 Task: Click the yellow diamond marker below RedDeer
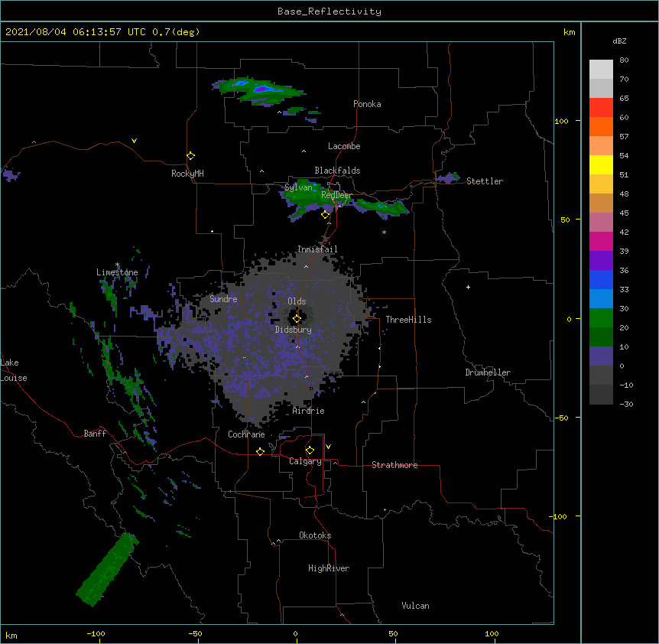[325, 215]
